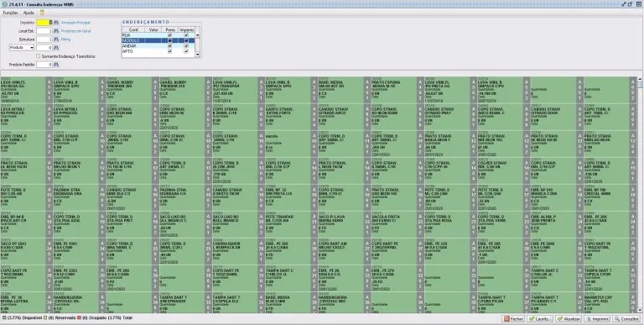The width and height of the screenshot is (644, 325).
Task: Click the Fechar button
Action: coord(513,319)
